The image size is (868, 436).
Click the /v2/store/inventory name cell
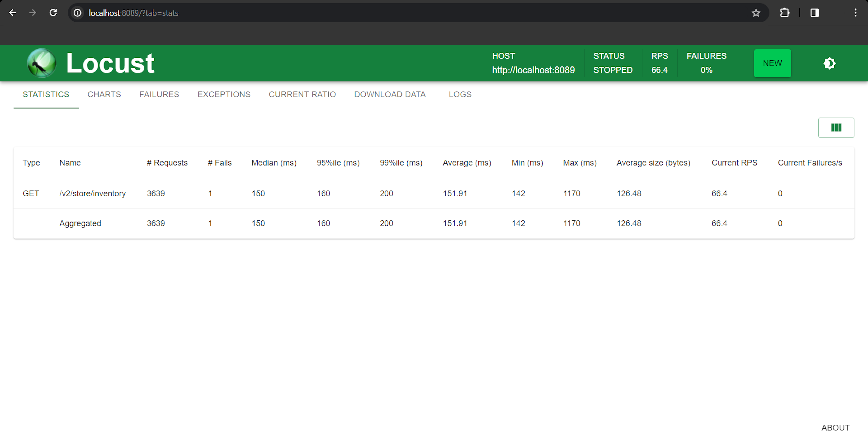(92, 194)
